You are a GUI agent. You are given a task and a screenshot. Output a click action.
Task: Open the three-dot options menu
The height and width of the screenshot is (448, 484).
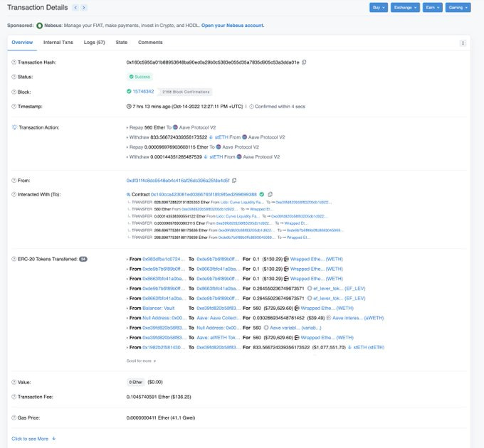463,43
